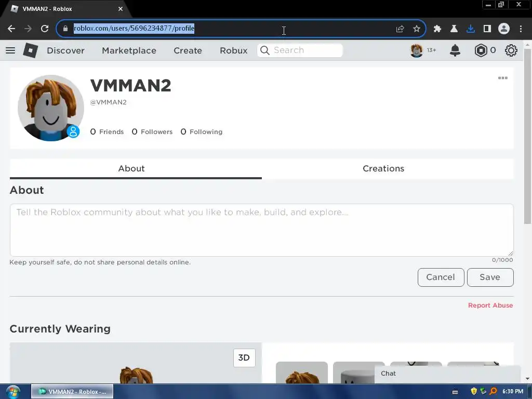Cancel the About edit
Viewport: 532px width, 399px height.
[441, 277]
